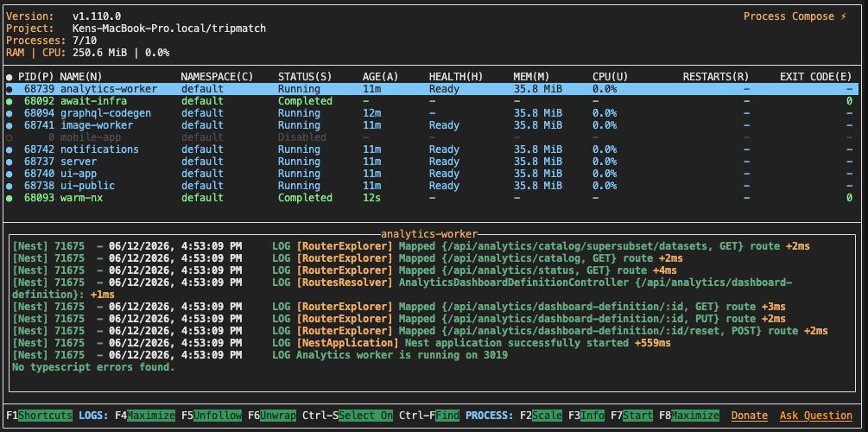Screen dimensions: 868x432
Task: Toggle F6 Unwrap log lines
Action: pos(271,416)
